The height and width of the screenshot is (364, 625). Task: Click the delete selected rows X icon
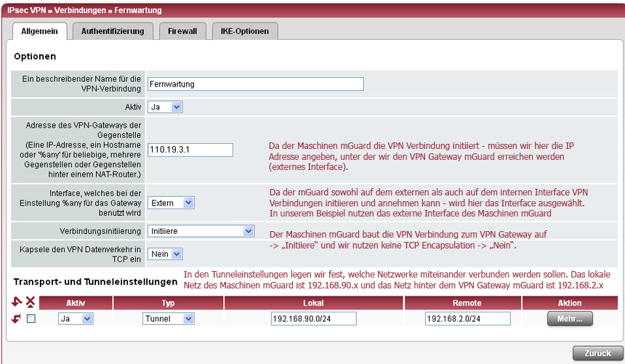tap(31, 302)
